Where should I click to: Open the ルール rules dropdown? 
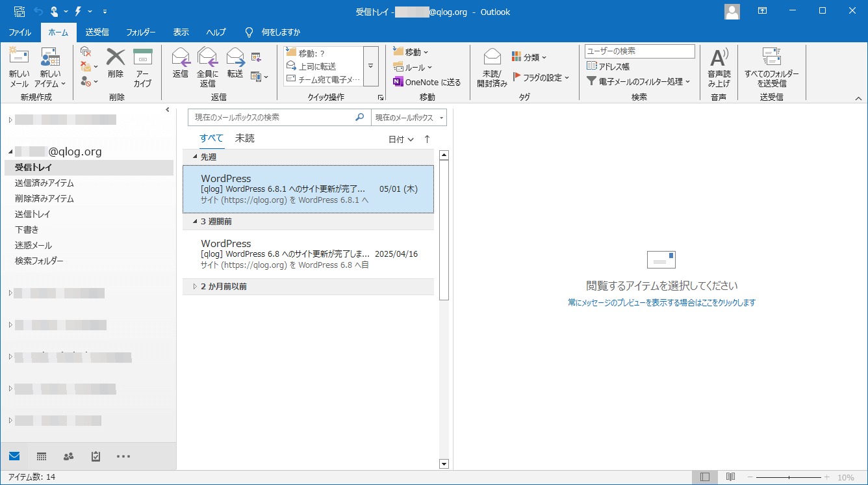click(x=413, y=67)
